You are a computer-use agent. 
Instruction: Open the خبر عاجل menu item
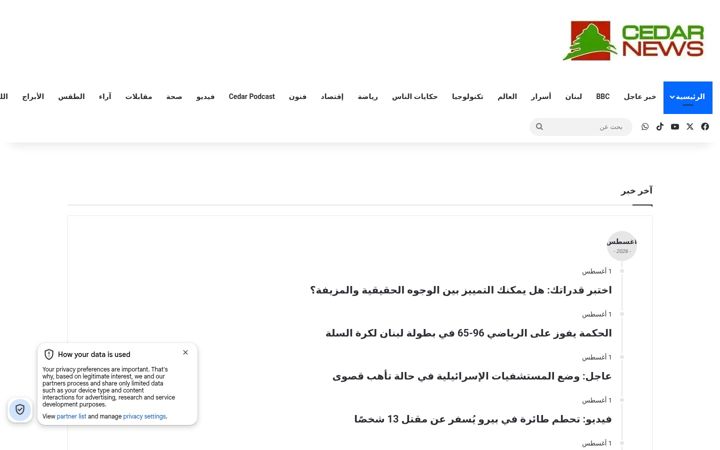point(640,96)
